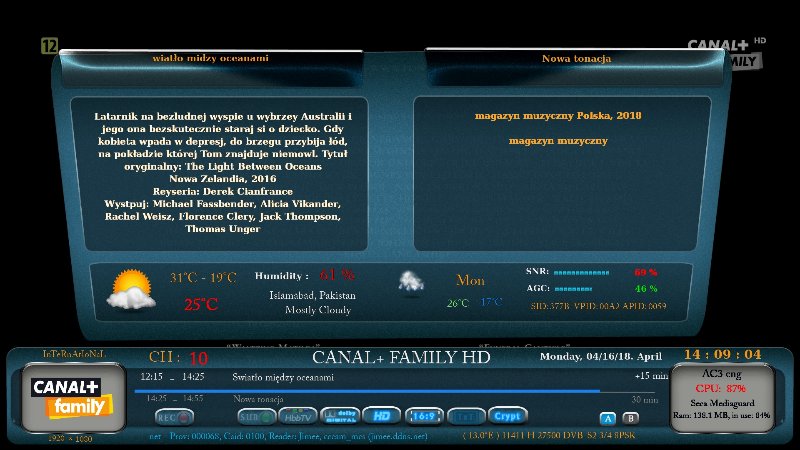Click the Dolby Digital audio icon
This screenshot has width=800, height=450.
click(340, 416)
